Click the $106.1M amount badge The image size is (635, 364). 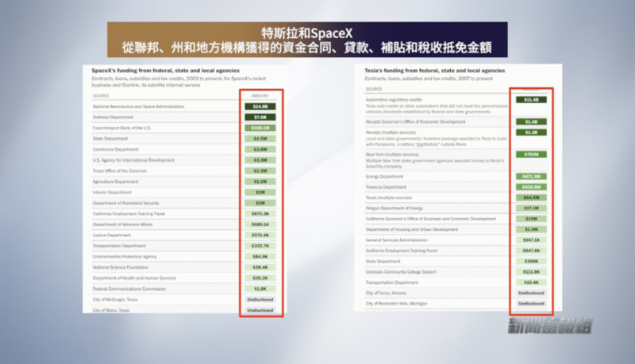(x=260, y=128)
